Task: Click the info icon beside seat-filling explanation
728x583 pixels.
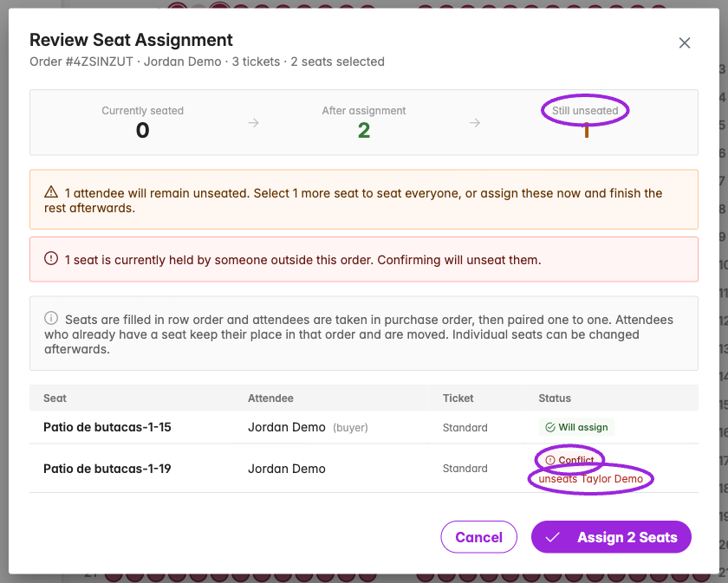Action: [51, 319]
